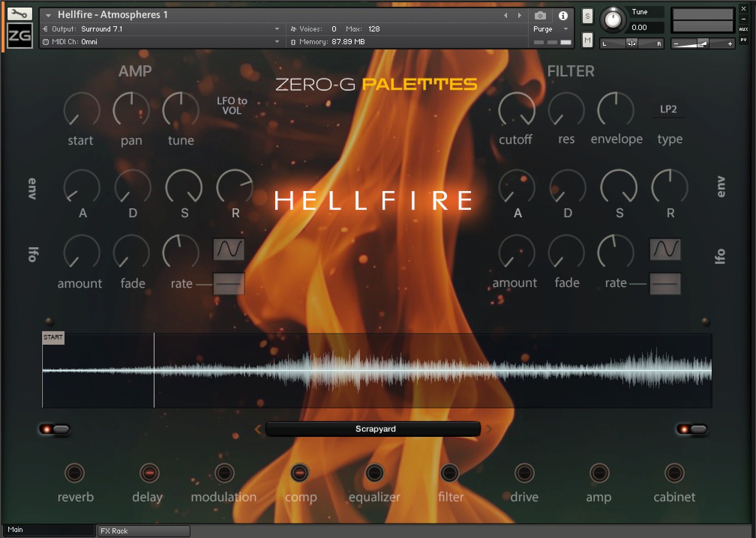Switch to the Main tab
Viewport: 756px width, 538px height.
49,530
